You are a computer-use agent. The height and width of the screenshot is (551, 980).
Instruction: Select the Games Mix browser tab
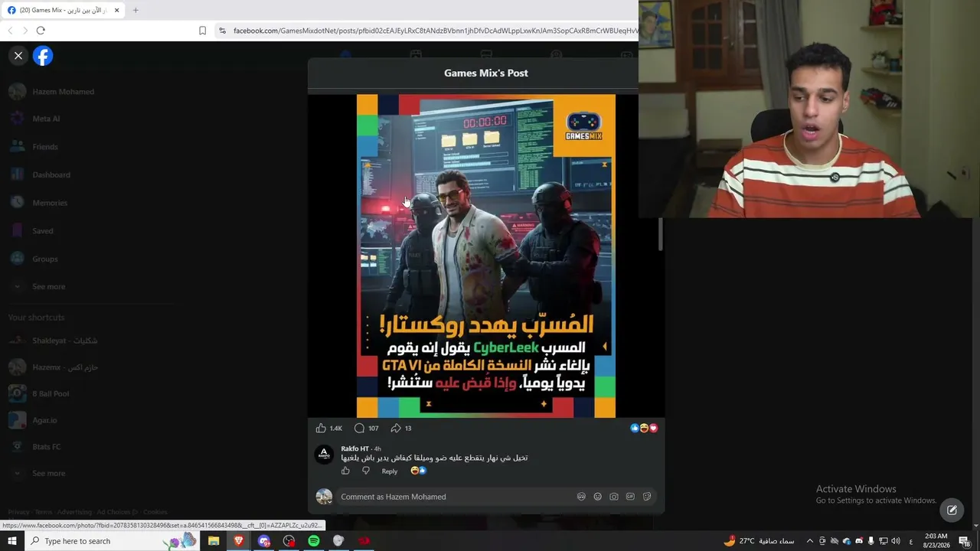[64, 11]
